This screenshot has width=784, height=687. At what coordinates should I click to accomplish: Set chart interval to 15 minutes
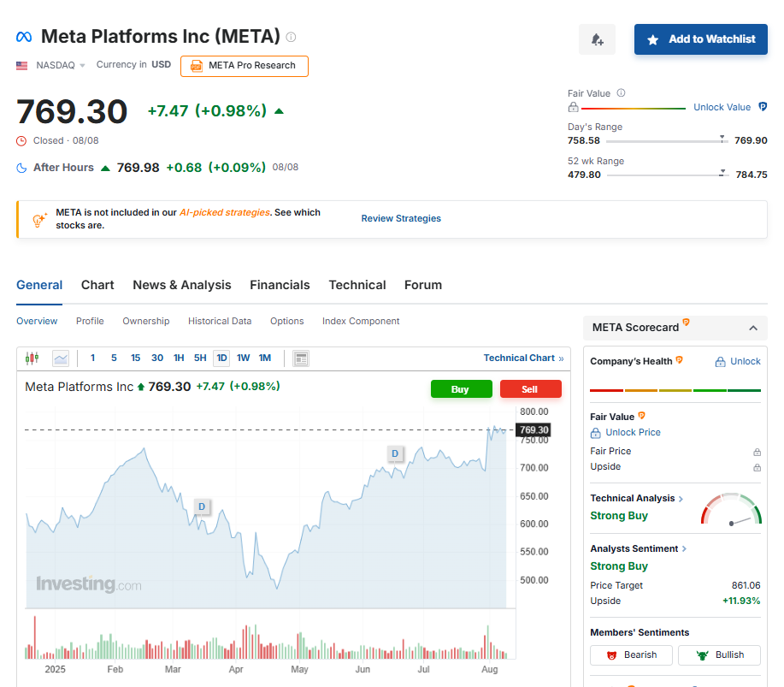135,358
